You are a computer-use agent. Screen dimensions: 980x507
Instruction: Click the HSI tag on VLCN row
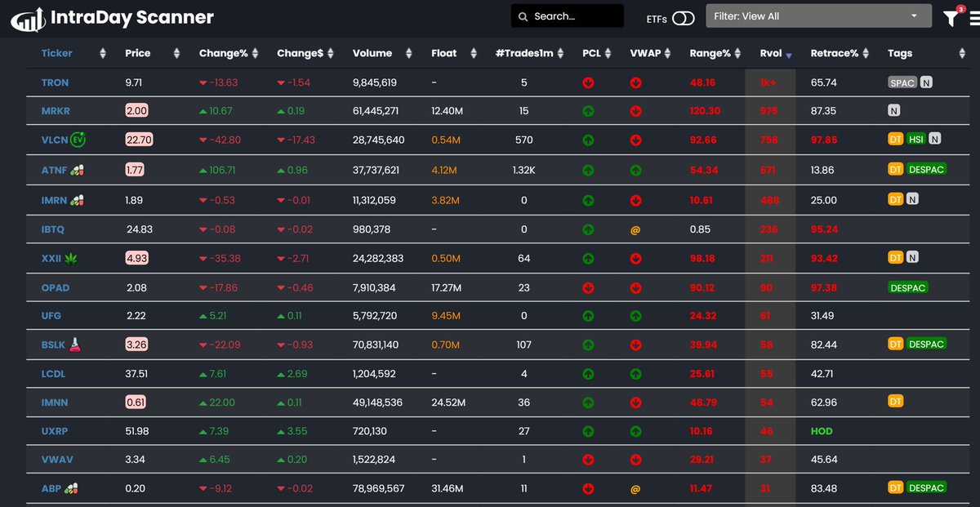(915, 139)
